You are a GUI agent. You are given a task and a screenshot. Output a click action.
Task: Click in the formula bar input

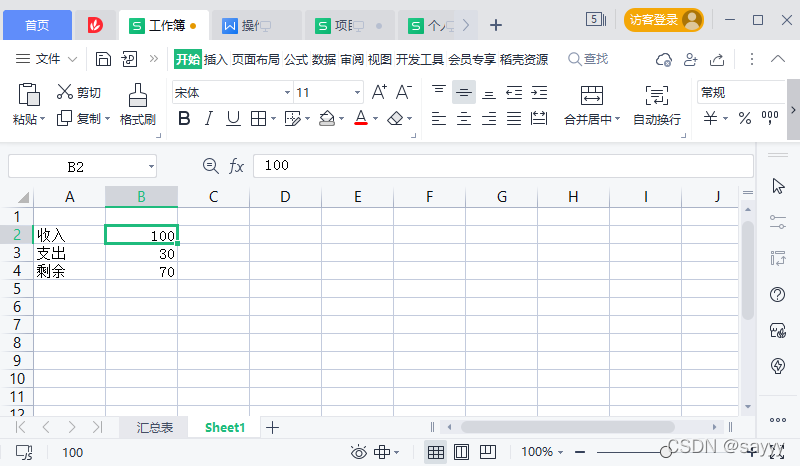point(503,166)
